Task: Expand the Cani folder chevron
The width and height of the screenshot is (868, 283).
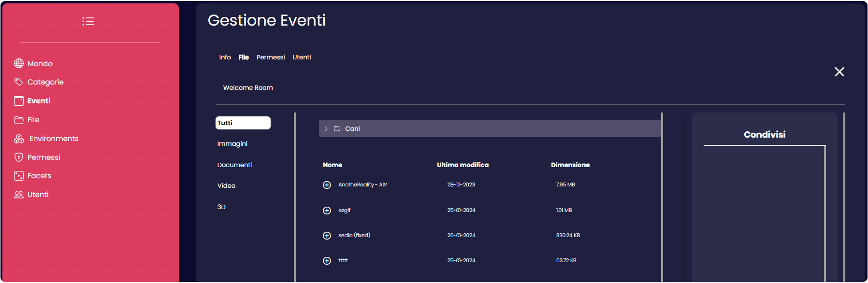Action: pos(326,128)
